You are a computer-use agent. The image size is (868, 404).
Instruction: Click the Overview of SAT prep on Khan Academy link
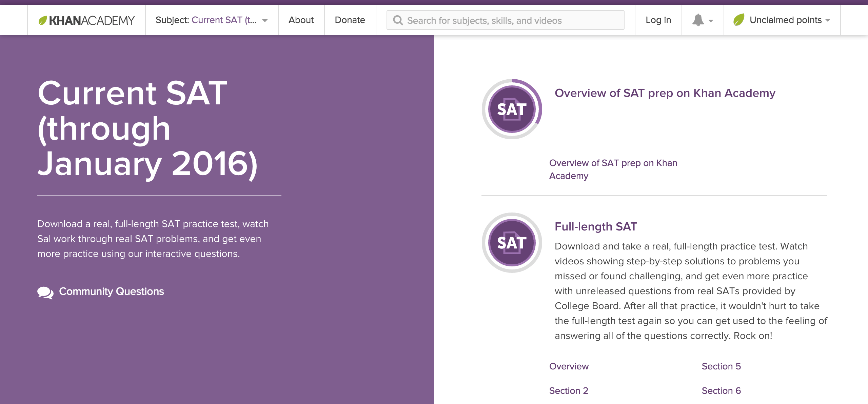613,169
